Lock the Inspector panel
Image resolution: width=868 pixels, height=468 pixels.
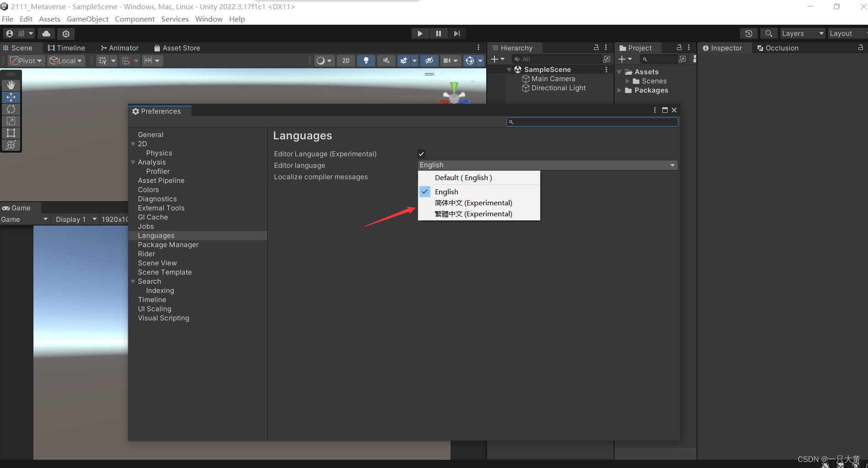pos(861,48)
